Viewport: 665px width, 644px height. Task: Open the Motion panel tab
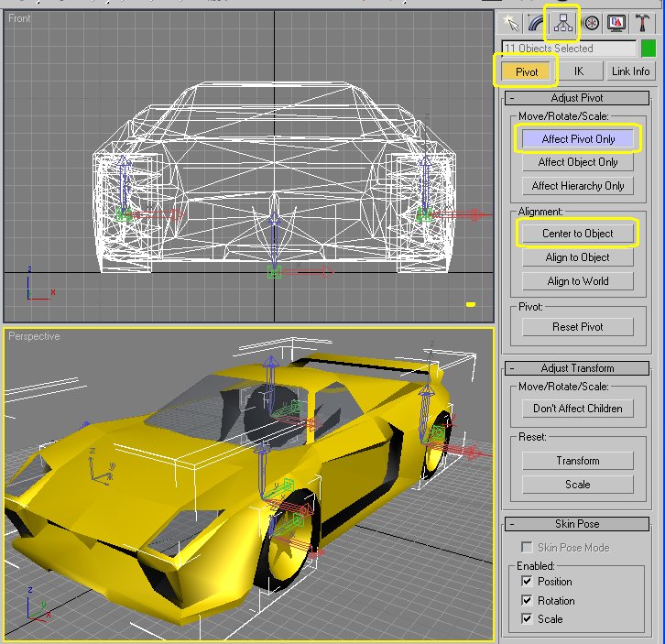591,22
